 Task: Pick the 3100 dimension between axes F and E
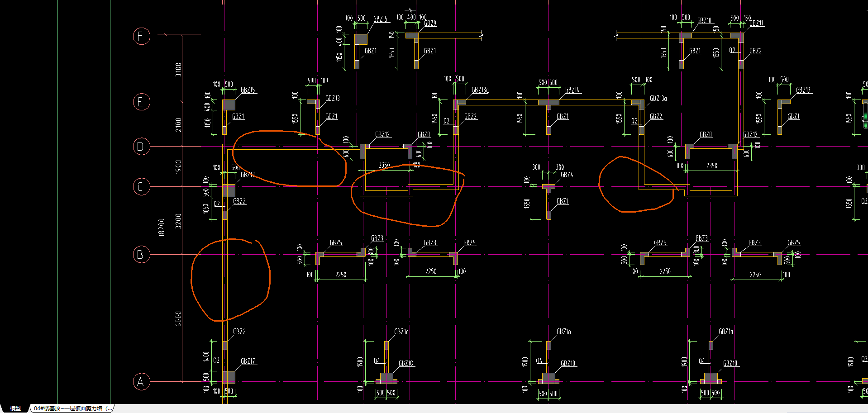tap(178, 69)
